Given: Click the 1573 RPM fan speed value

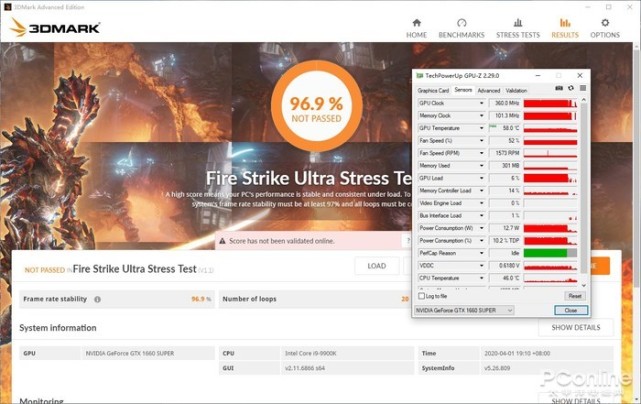Looking at the screenshot, I should (x=505, y=153).
